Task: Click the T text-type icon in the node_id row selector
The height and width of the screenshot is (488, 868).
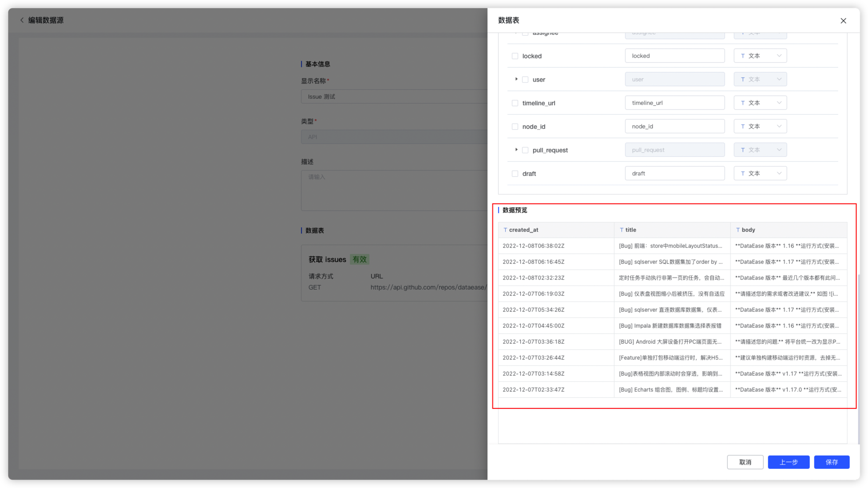Action: coord(742,126)
